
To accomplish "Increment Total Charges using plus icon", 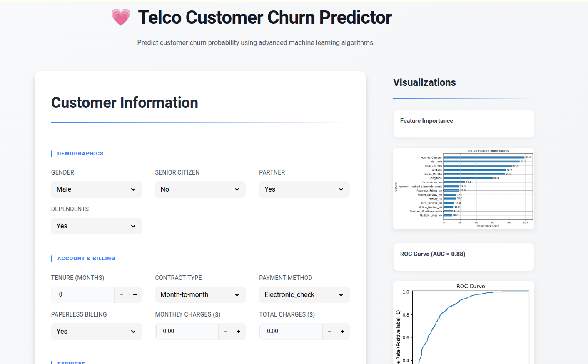I will coord(343,332).
